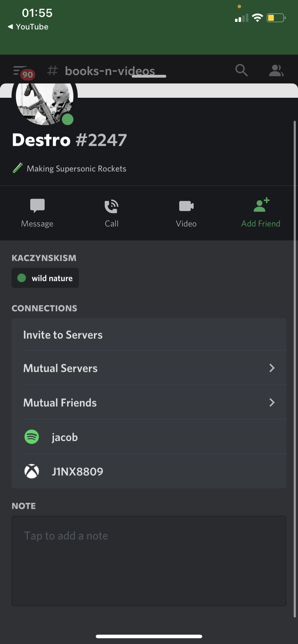The image size is (298, 644).
Task: Tap the Add Friend icon
Action: coord(261,206)
